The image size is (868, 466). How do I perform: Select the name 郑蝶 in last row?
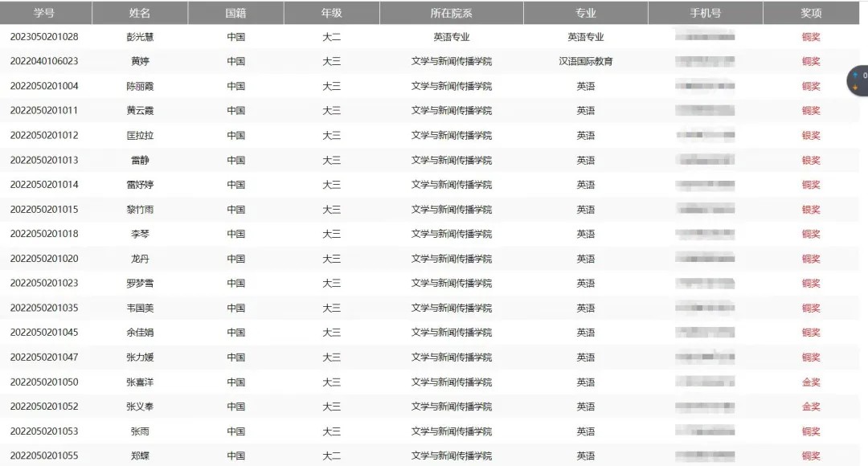(x=140, y=456)
